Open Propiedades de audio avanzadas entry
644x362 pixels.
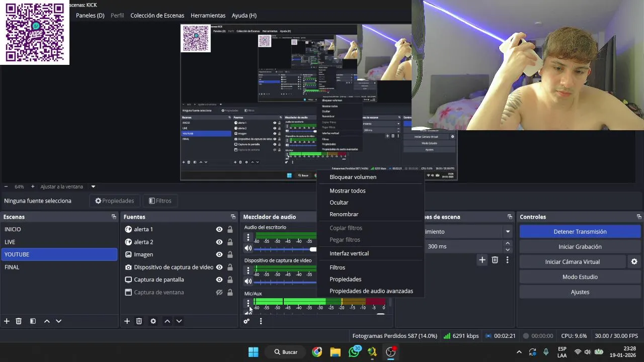pos(371,291)
